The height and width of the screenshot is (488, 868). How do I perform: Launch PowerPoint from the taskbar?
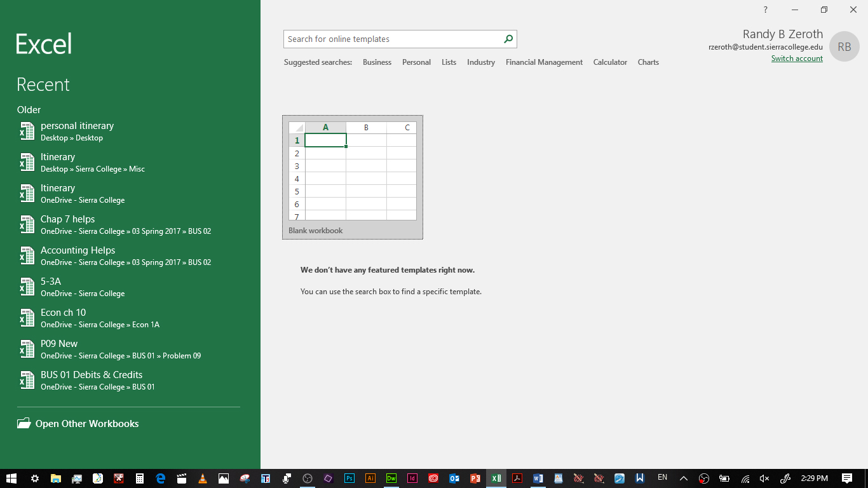(475, 478)
